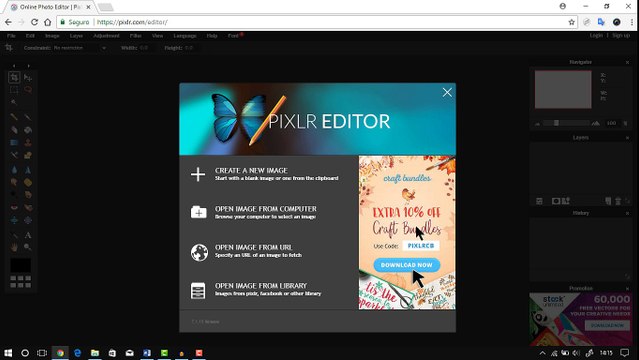Select the Dodge tool

[x=14, y=195]
